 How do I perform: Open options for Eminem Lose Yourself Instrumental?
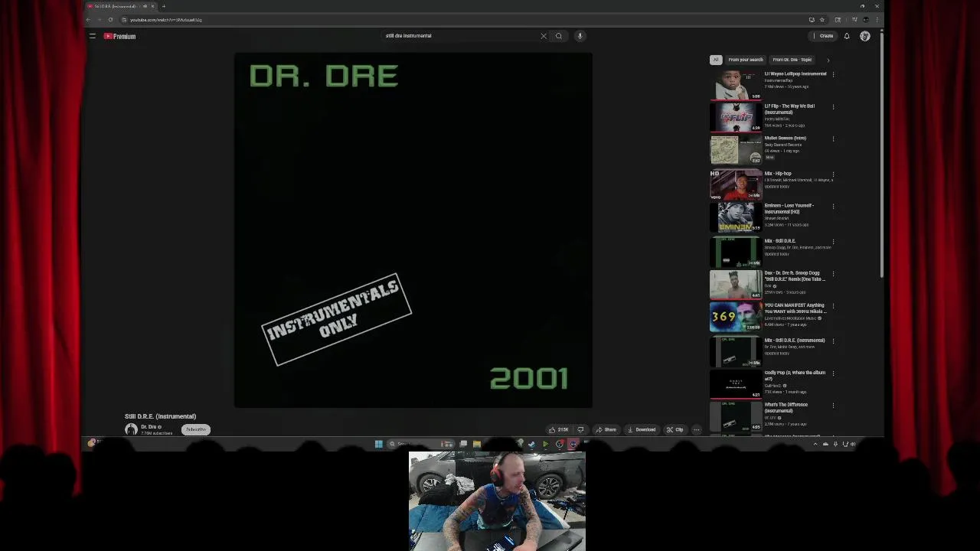click(833, 206)
